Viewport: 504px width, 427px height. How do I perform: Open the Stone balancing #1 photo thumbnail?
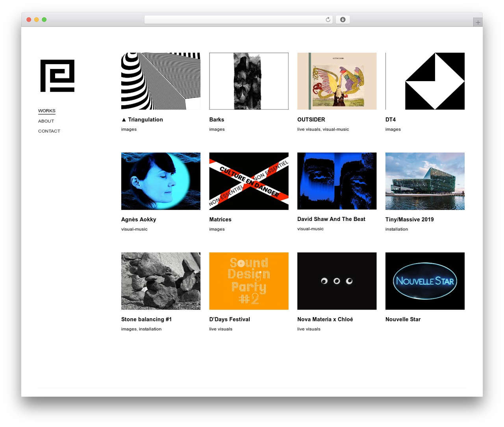coord(161,281)
